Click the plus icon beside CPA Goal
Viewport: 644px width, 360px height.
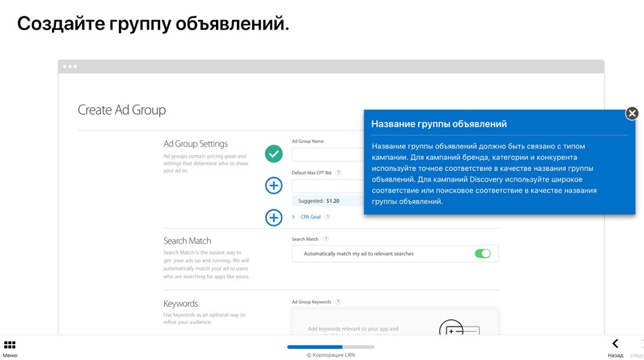(273, 218)
